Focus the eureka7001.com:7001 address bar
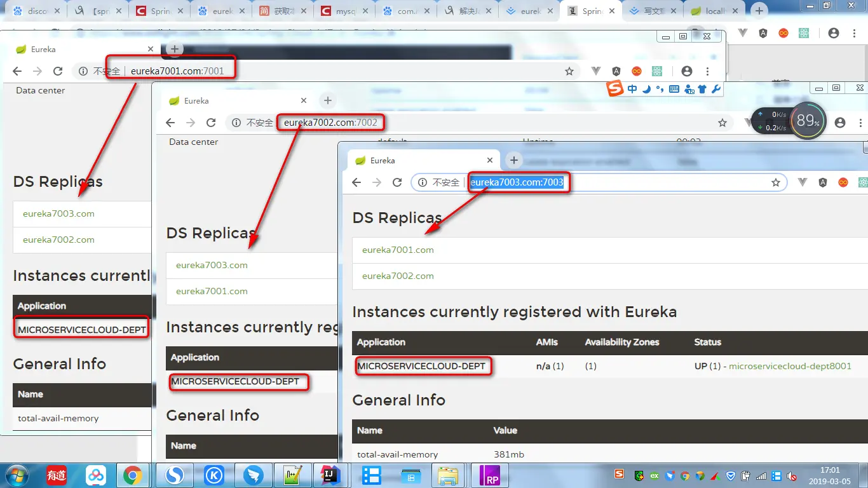The width and height of the screenshot is (868, 488). pyautogui.click(x=327, y=71)
